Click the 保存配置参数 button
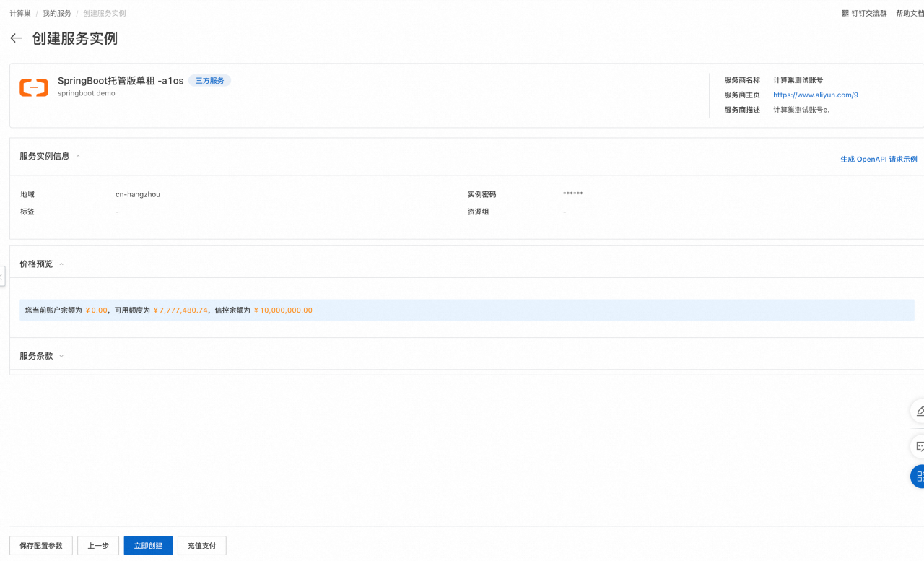924x561 pixels. tap(41, 546)
